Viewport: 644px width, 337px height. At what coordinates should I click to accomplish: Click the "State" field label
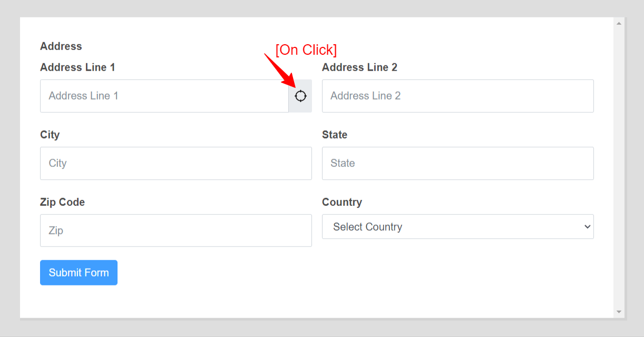(x=335, y=135)
